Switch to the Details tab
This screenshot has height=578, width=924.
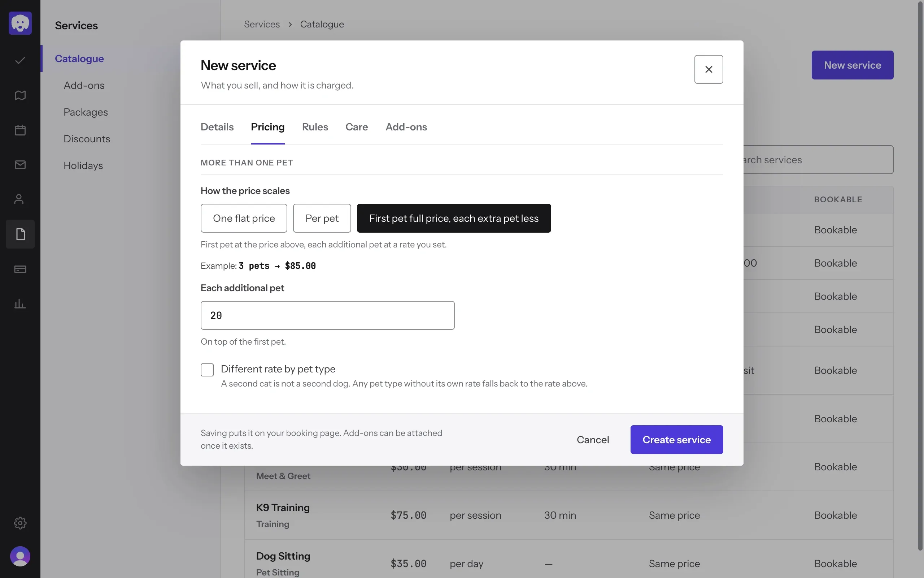[217, 127]
